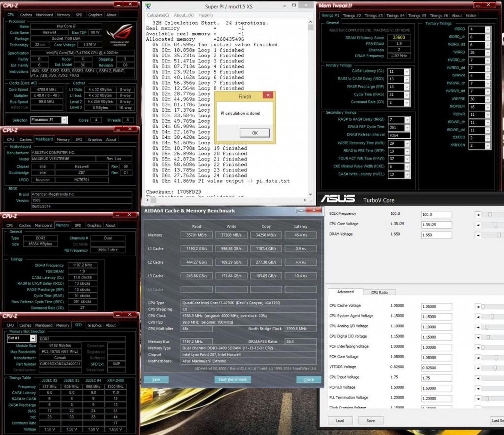
Task: Click the Super PI app icon in title bar
Action: point(148,7)
